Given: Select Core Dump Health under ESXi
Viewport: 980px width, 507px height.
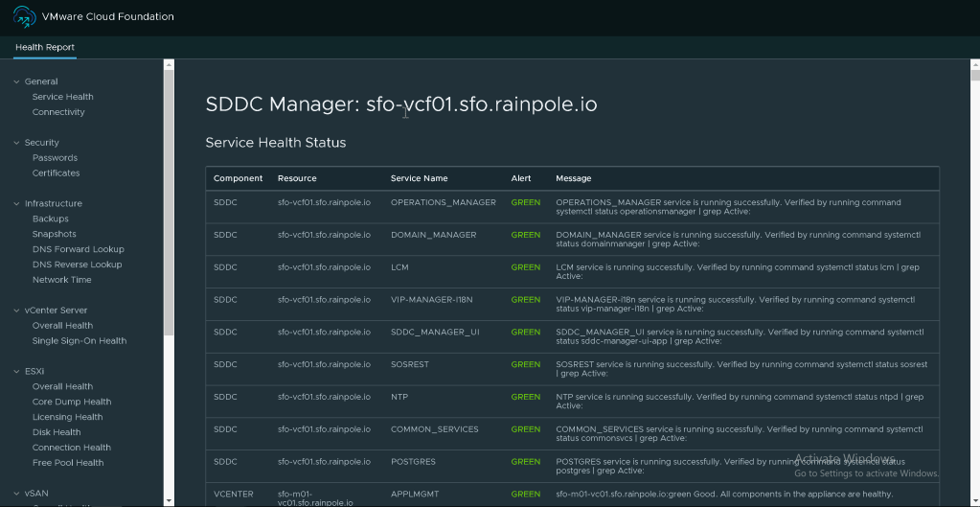Looking at the screenshot, I should click(x=72, y=403).
